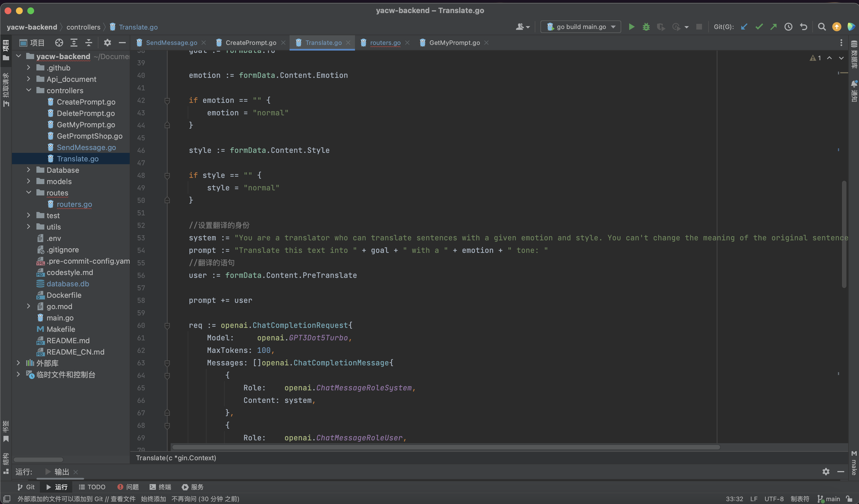Click the green Run button in toolbar
Viewport: 859px width, 504px height.
(631, 26)
